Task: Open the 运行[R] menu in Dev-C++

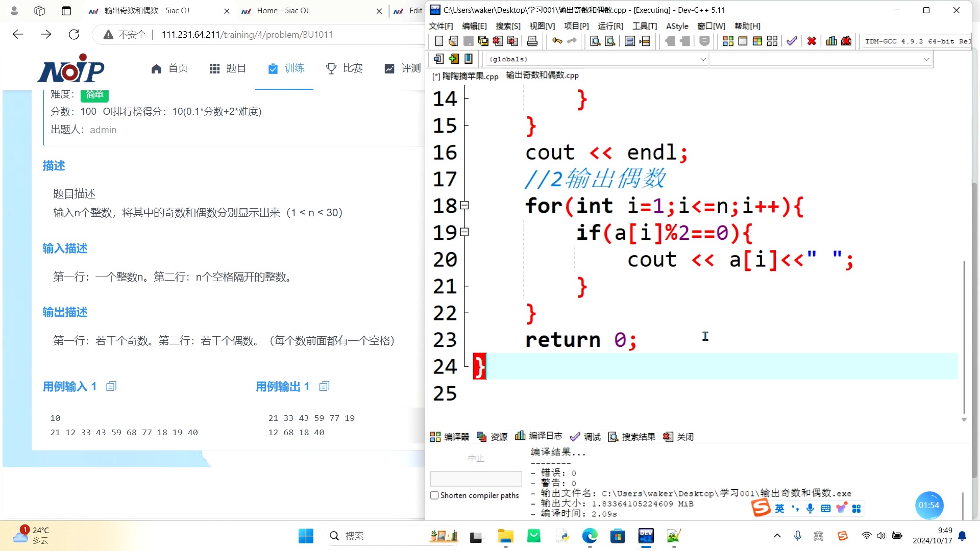Action: click(610, 26)
